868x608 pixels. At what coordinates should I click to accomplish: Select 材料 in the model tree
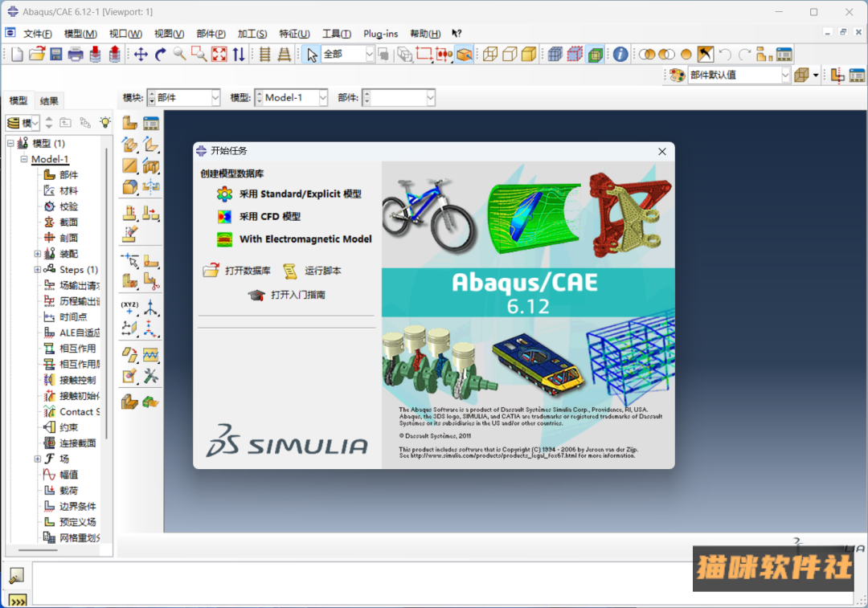[68, 191]
